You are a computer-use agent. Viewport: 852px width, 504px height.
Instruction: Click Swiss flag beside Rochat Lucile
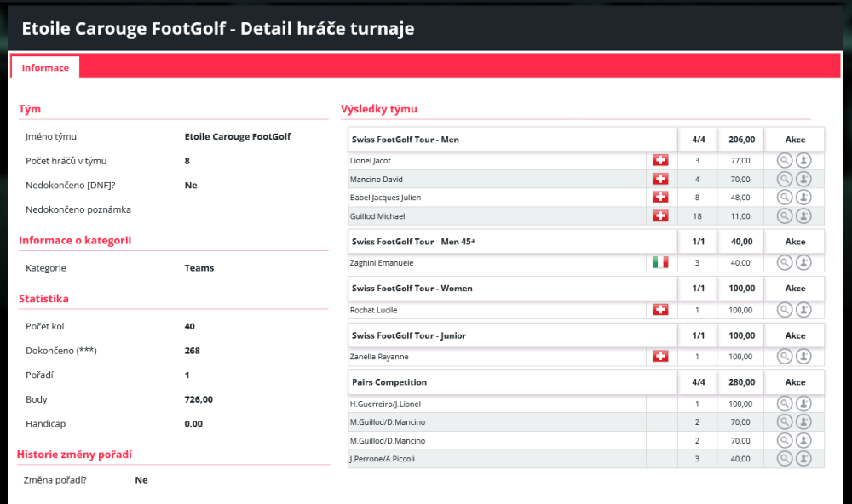click(660, 310)
